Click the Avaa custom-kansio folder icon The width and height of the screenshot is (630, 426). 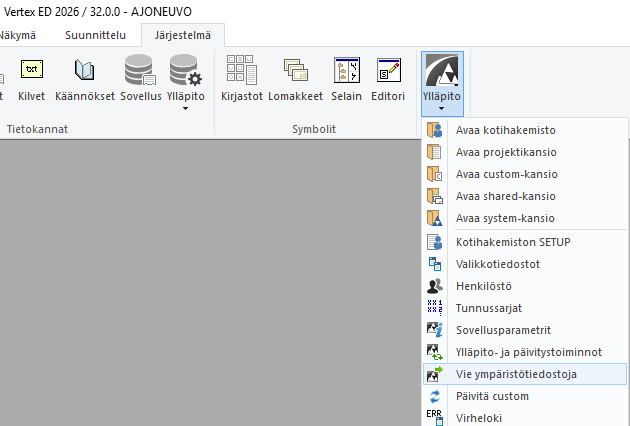pos(434,174)
